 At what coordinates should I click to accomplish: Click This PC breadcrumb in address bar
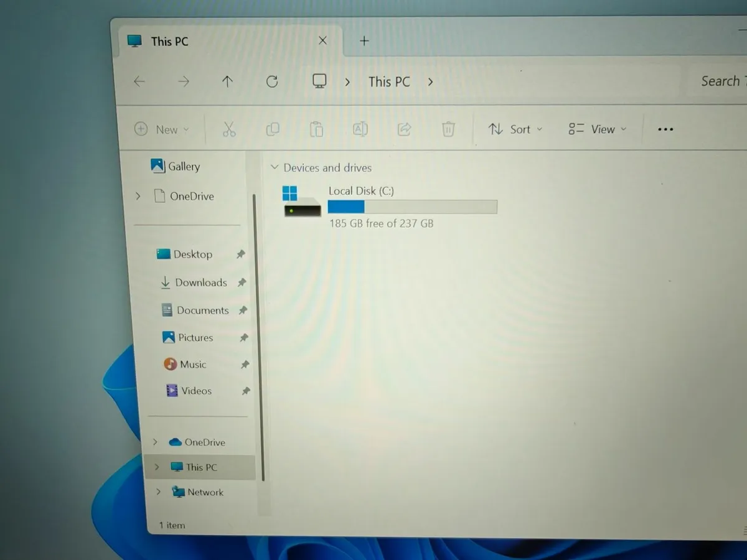click(x=389, y=82)
